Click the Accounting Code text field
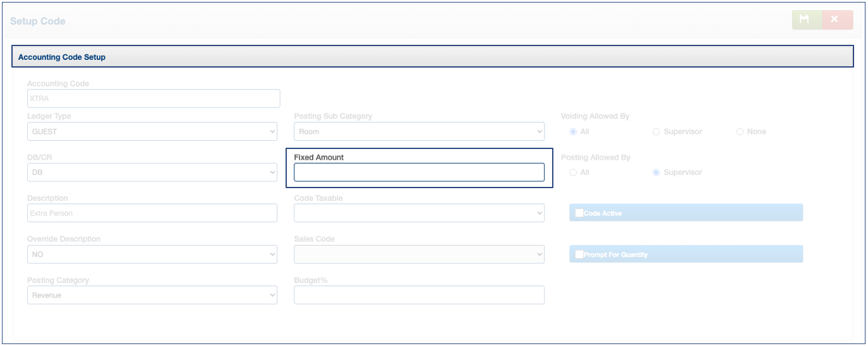The image size is (868, 346). pyautogui.click(x=153, y=98)
